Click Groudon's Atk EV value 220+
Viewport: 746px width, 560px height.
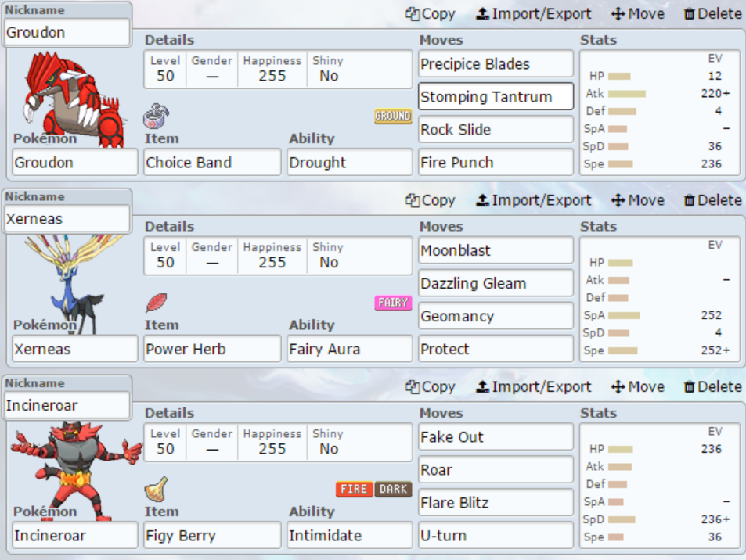point(715,93)
